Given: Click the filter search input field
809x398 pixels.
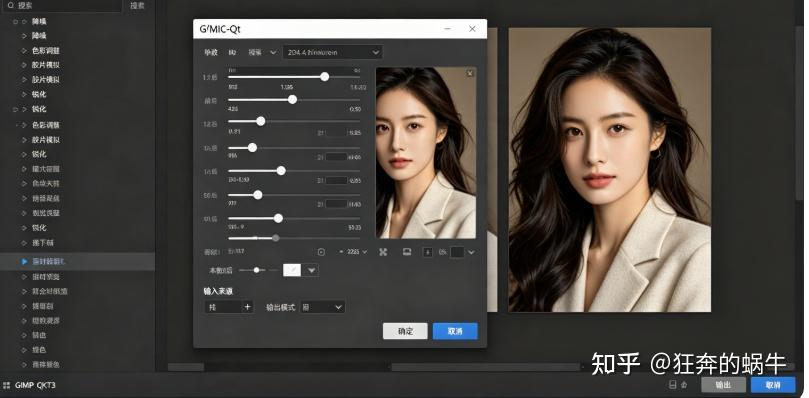Looking at the screenshot, I should pyautogui.click(x=62, y=6).
